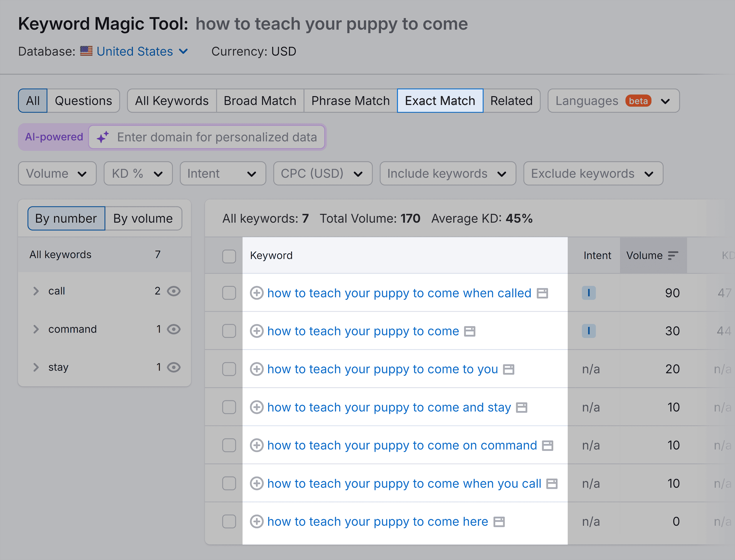Open SERP preview for "come here" keyword
The width and height of the screenshot is (735, 560).
tap(499, 521)
